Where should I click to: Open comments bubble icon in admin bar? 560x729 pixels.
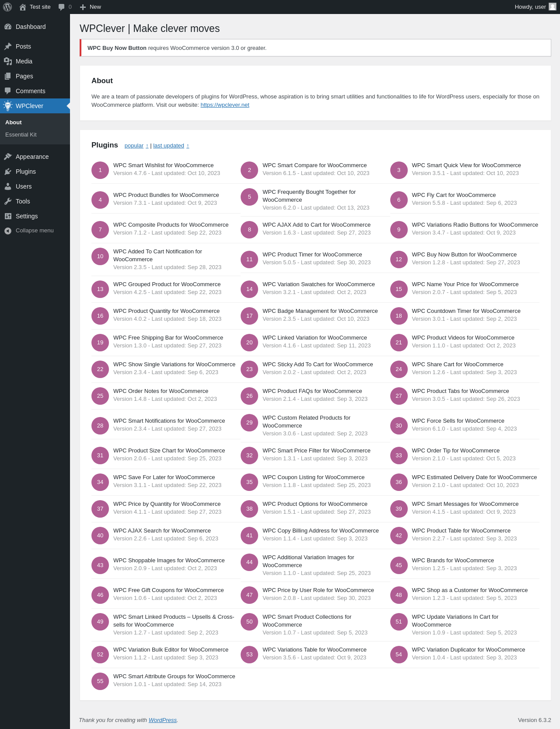[62, 7]
